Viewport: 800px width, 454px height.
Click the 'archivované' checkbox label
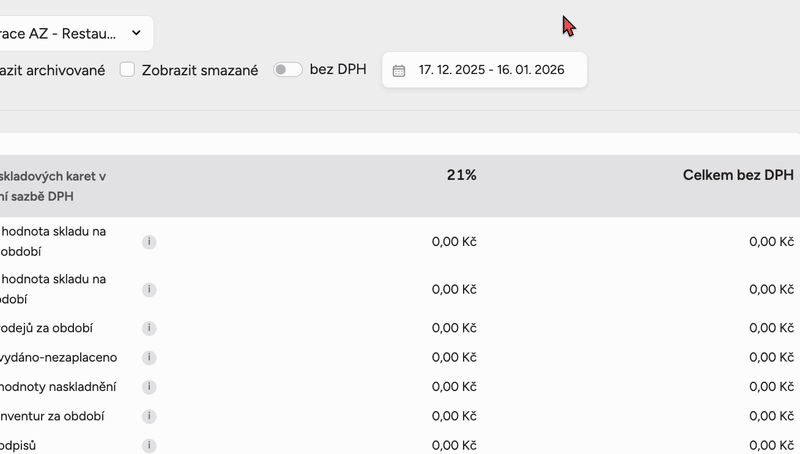click(52, 71)
